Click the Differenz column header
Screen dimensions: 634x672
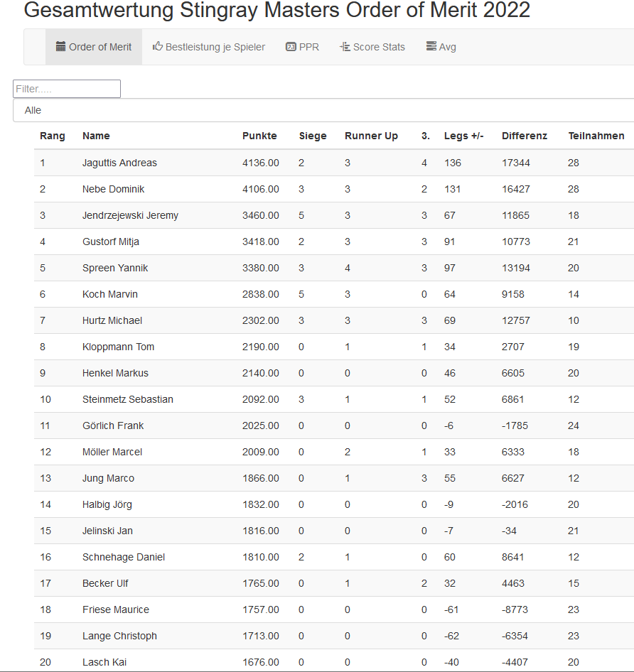point(524,136)
